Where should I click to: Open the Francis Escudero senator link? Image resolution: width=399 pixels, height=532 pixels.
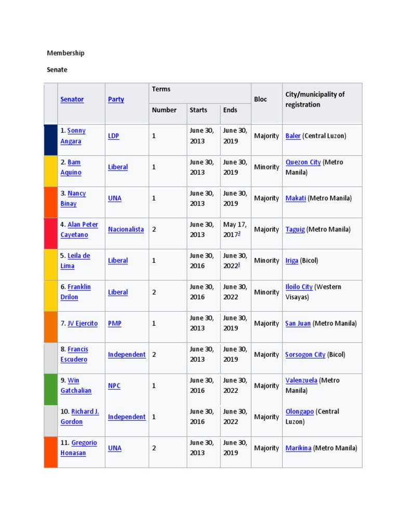pos(74,354)
